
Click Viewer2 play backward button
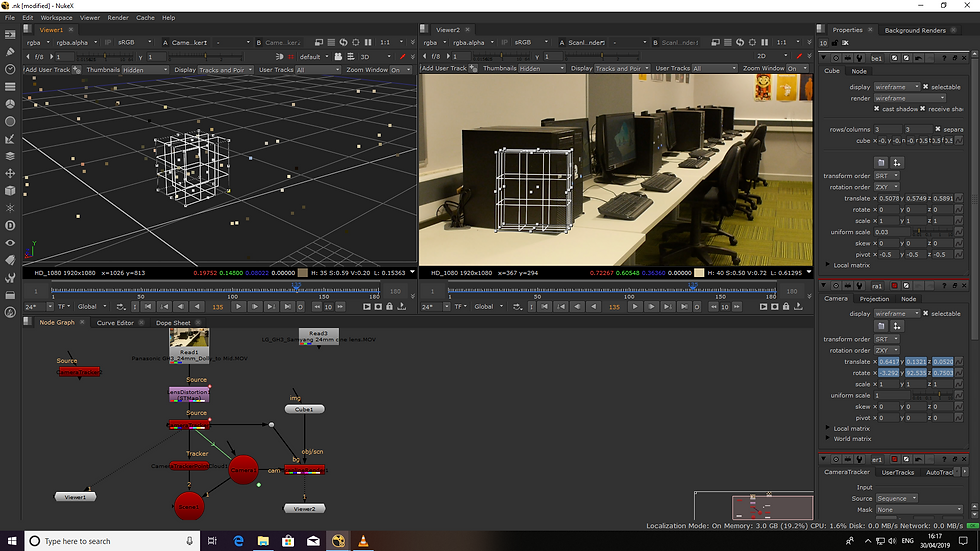[x=593, y=306]
